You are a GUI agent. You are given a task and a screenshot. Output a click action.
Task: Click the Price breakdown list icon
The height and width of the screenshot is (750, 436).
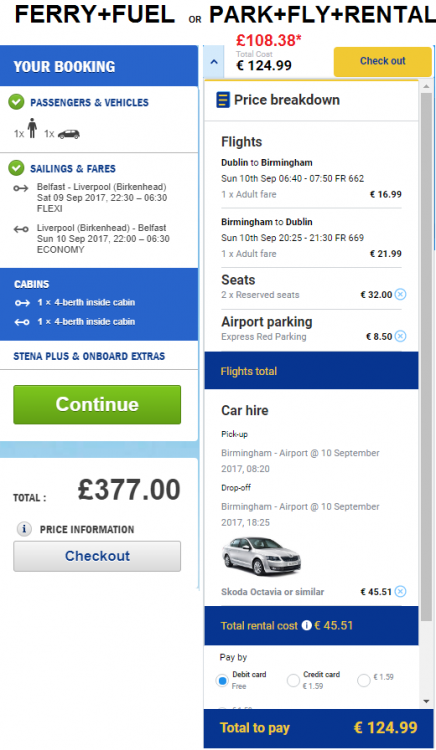tap(223, 100)
